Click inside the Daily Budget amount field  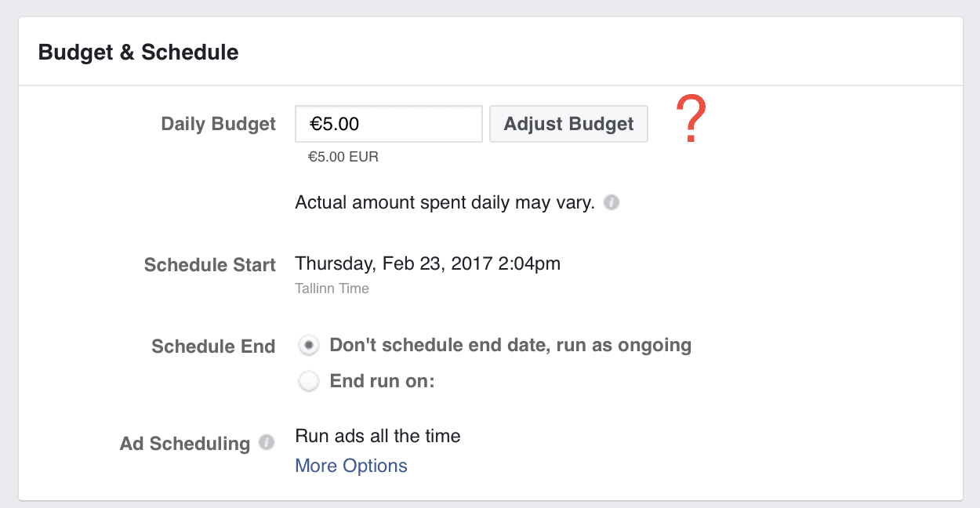click(388, 123)
